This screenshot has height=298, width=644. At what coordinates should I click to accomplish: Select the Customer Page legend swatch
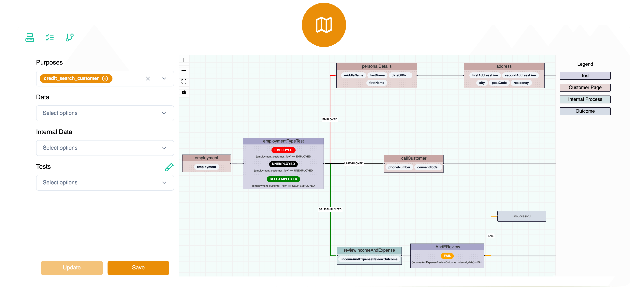click(585, 87)
